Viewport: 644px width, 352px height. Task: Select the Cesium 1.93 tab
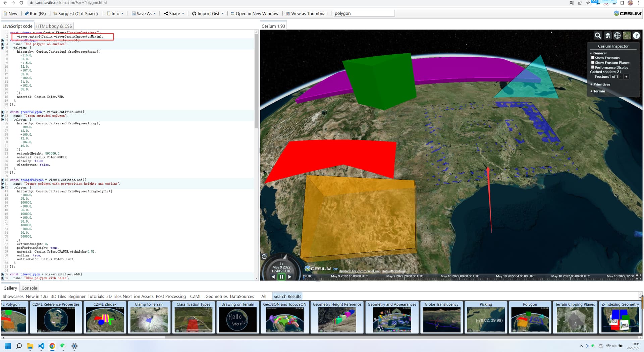coord(273,26)
